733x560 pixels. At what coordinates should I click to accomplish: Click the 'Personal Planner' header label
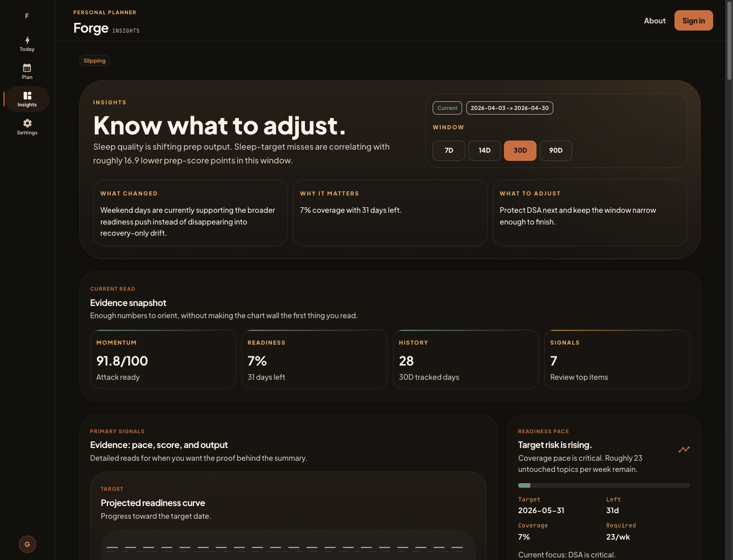105,12
